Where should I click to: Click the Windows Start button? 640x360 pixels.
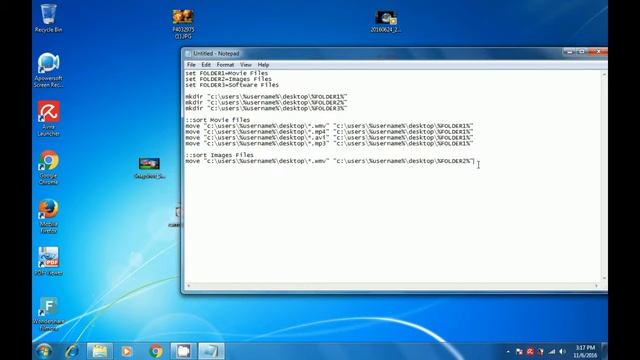point(44,351)
